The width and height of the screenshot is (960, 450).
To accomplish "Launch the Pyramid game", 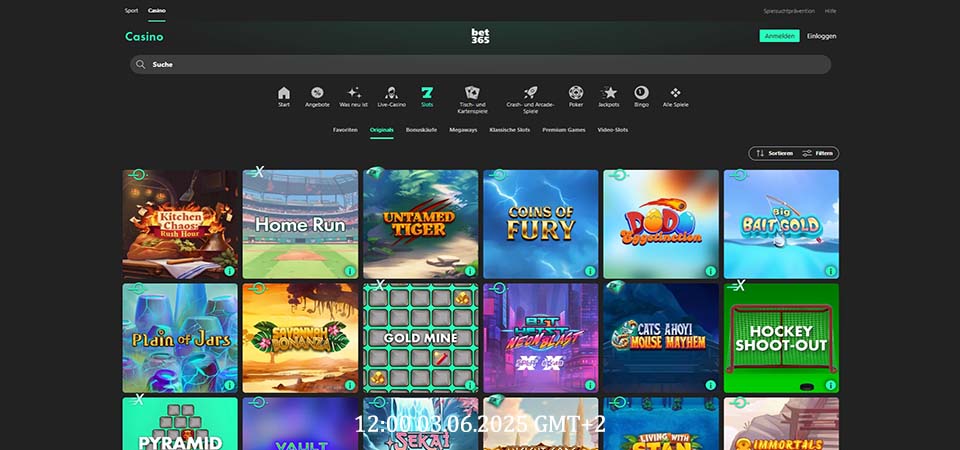I will click(180, 424).
